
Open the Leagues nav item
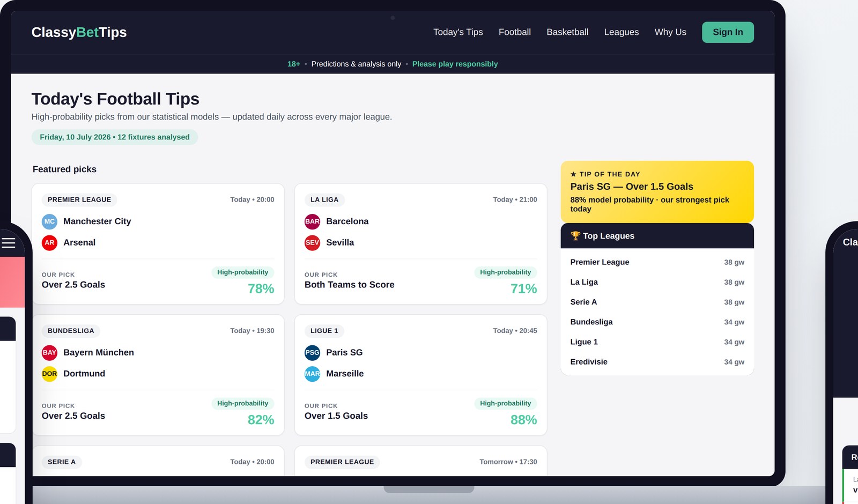tap(622, 32)
